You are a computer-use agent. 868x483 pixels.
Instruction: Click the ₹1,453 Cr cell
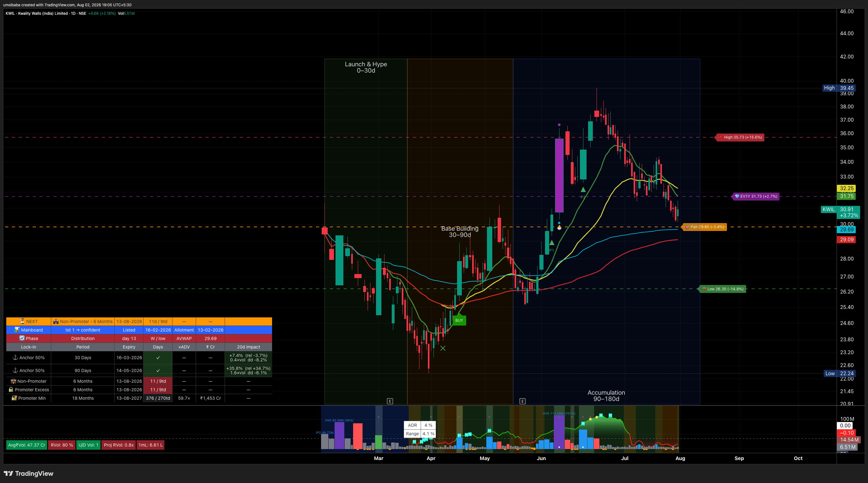(x=210, y=398)
